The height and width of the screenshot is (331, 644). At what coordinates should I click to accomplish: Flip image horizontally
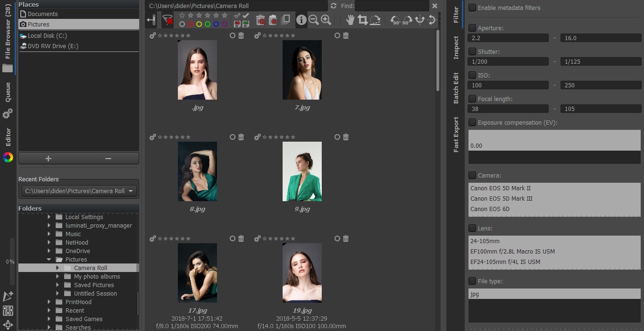pyautogui.click(x=419, y=20)
